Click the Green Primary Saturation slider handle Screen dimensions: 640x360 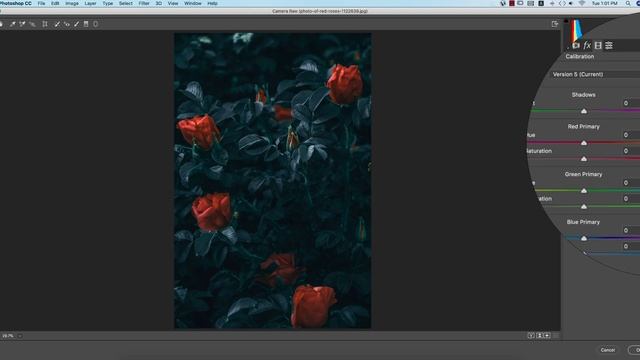pyautogui.click(x=584, y=207)
